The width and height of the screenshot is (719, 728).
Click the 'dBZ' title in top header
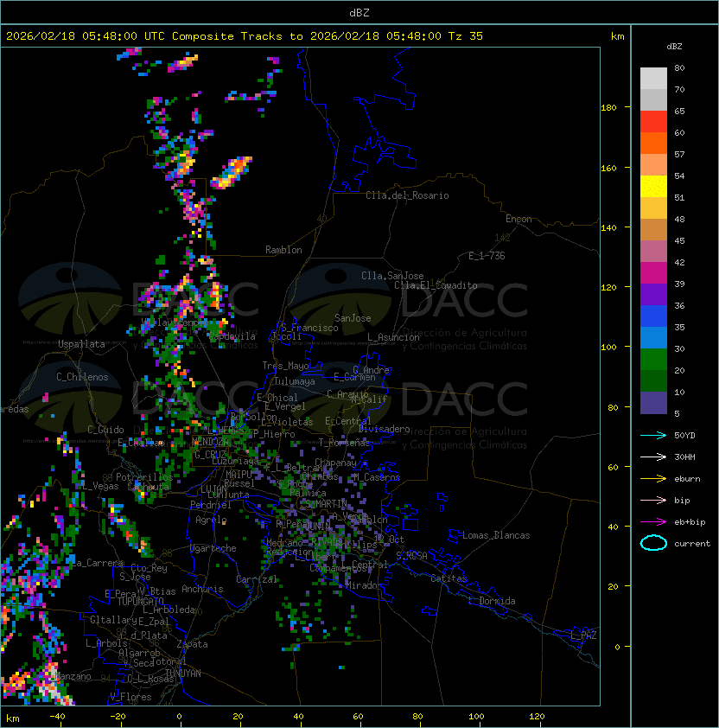359,12
